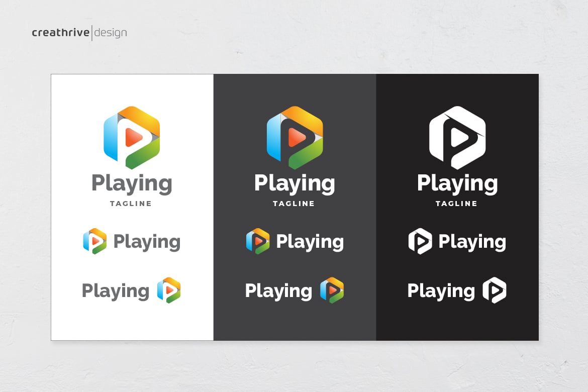Screen dimensions: 588x392
Task: Click Playing text after the icon on white panel
Action: point(147,242)
